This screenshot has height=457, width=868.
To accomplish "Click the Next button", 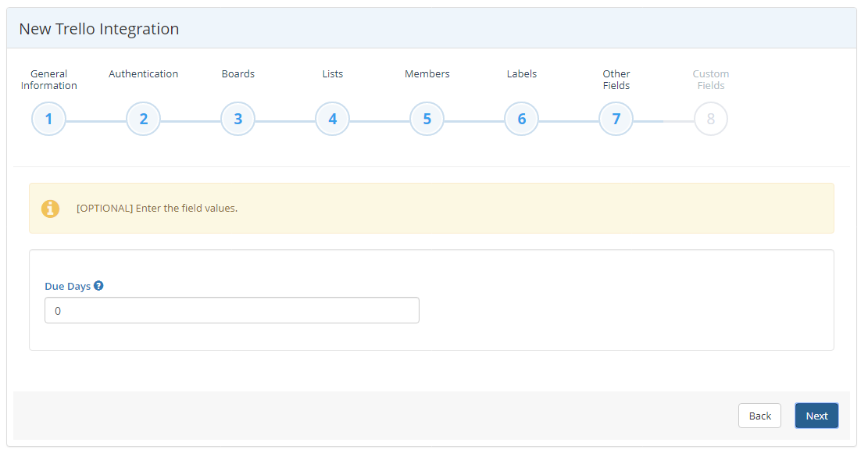I will (x=816, y=415).
